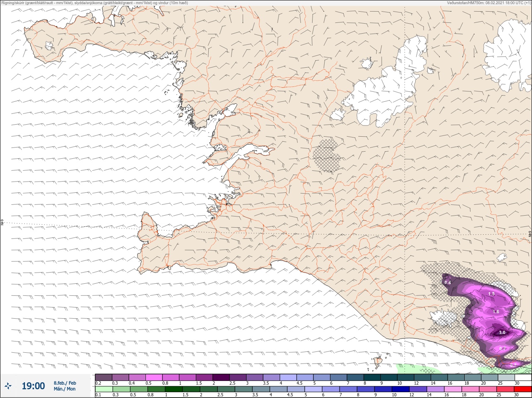The width and height of the screenshot is (532, 398).
Task: Click the 1.6 precipitation value label on map
Action: coord(495,312)
